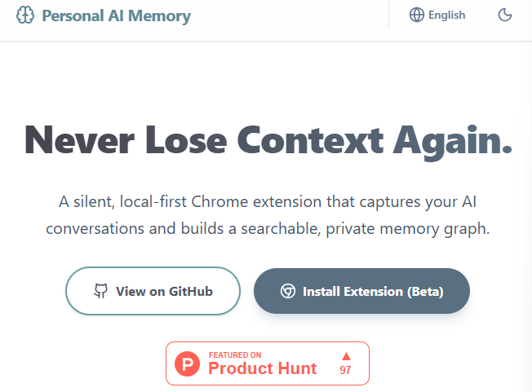Click the Chrome logo icon

click(x=288, y=291)
